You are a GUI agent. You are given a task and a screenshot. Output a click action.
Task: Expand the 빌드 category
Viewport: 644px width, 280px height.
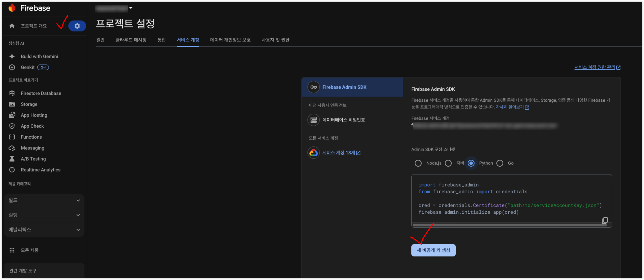click(x=44, y=200)
